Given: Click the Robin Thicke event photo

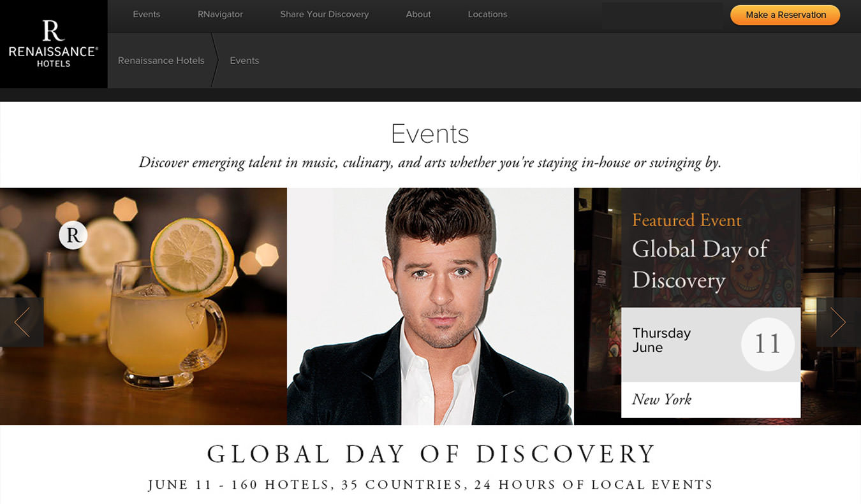Looking at the screenshot, I should point(430,306).
